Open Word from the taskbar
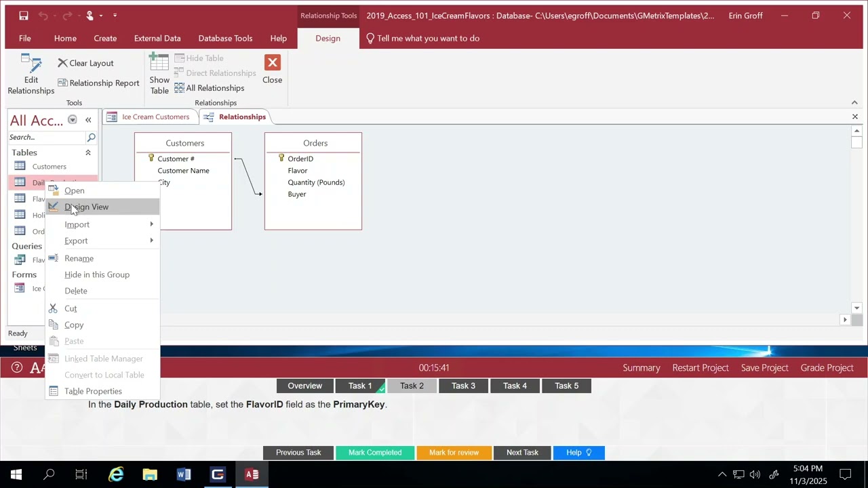 click(x=184, y=474)
